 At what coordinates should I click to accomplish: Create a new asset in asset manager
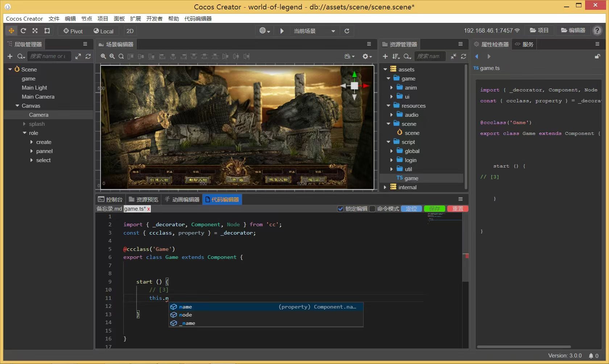coord(385,56)
